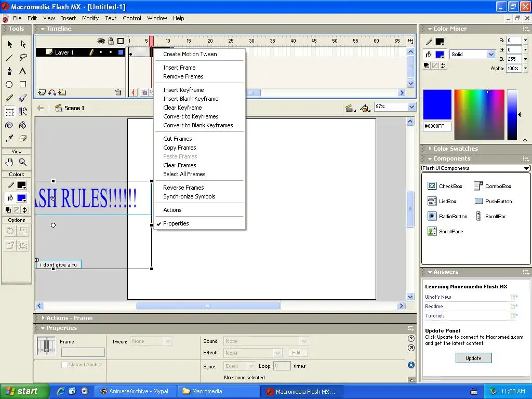Check the Named Anchor checkbox
Image resolution: width=532 pixels, height=399 pixels.
tap(64, 365)
